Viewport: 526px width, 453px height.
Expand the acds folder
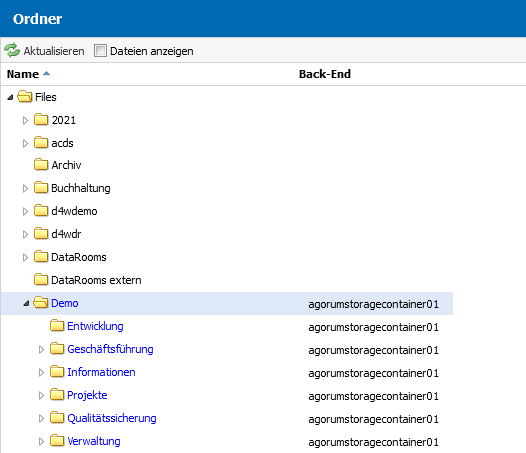(25, 143)
